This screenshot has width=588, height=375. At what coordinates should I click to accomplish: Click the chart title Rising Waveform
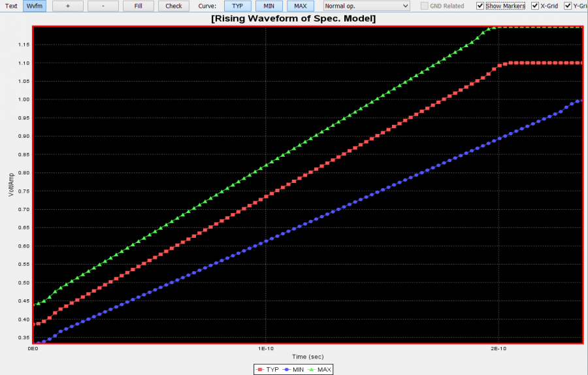pyautogui.click(x=293, y=18)
